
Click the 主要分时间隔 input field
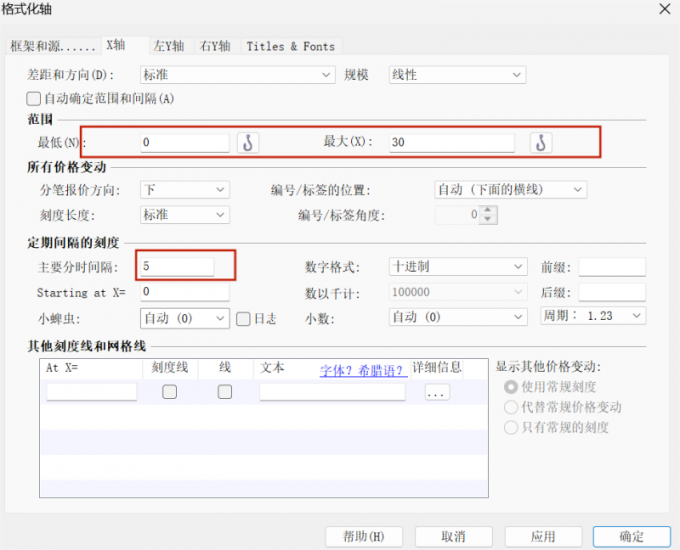(177, 267)
